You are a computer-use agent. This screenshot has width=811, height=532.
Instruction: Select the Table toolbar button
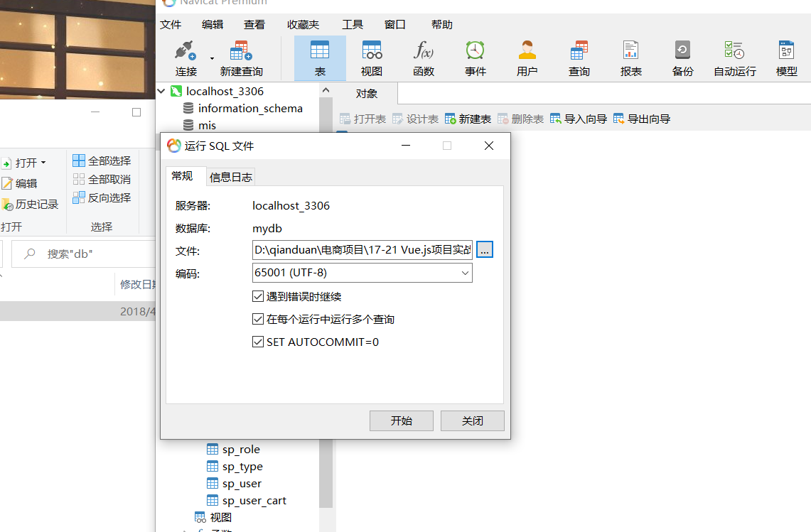320,58
